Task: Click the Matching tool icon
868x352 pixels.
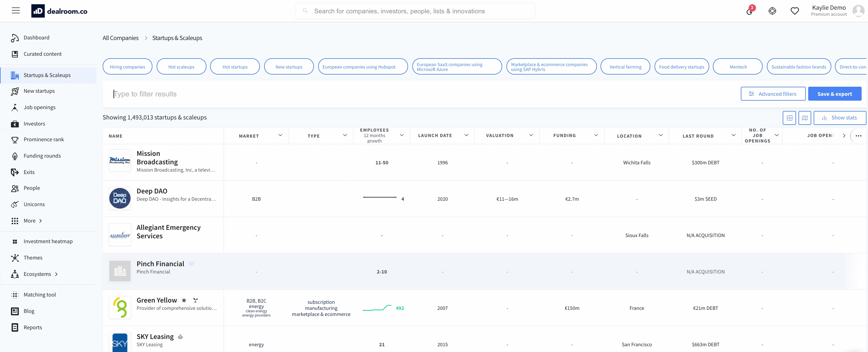Action: click(x=15, y=295)
